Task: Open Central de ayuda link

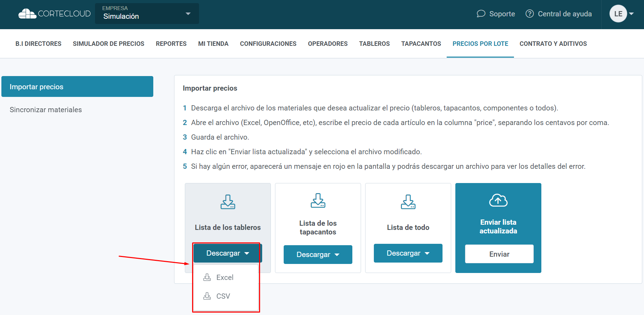Action: (x=565, y=14)
